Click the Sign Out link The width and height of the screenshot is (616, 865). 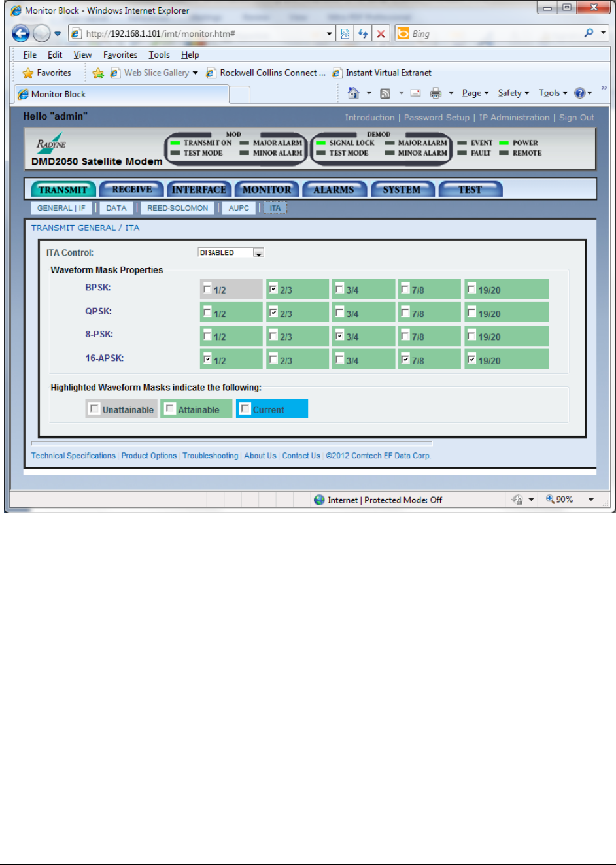[x=576, y=118]
